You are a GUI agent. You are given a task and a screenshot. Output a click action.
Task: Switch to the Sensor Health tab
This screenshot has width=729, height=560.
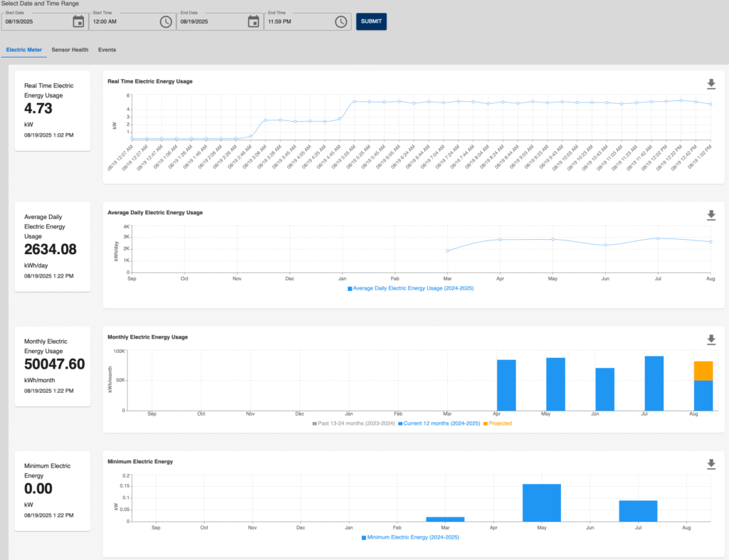click(70, 50)
